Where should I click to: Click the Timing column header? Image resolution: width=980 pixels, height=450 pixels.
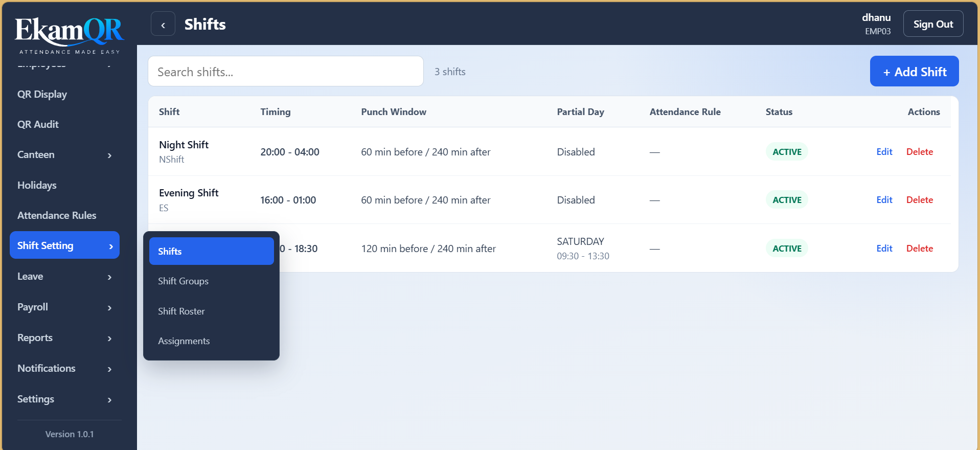[x=275, y=112]
